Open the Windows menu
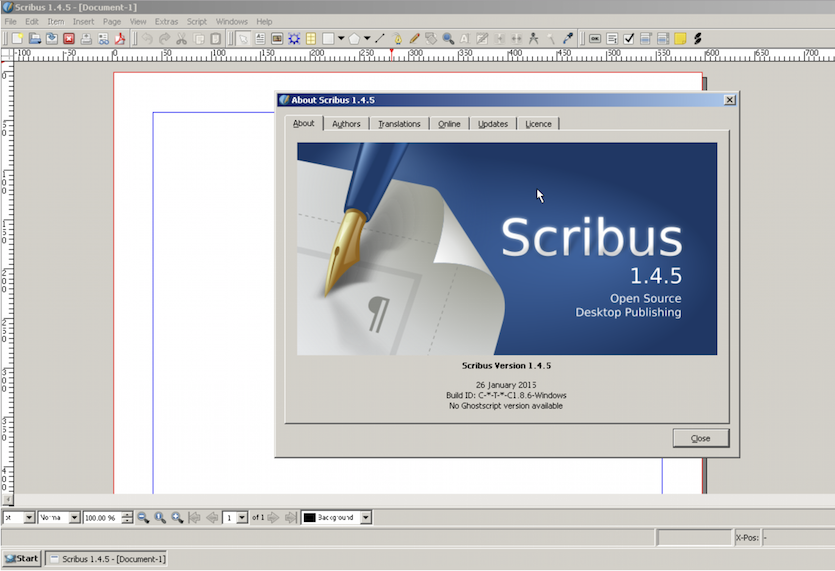Screen dimensions: 835x571 [x=232, y=21]
